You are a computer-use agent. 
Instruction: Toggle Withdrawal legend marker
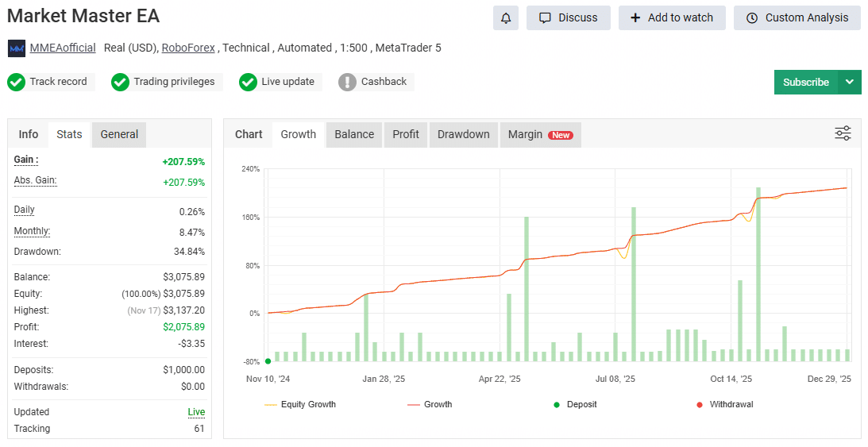[724, 404]
